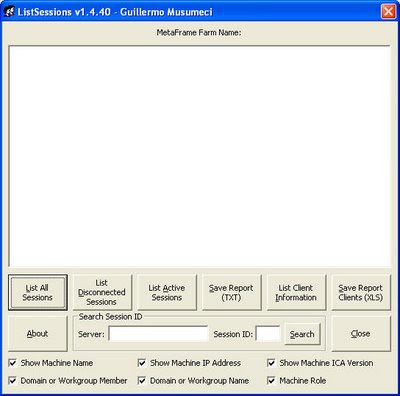Toggle Show Machine ICA Version checkbox

271,363
